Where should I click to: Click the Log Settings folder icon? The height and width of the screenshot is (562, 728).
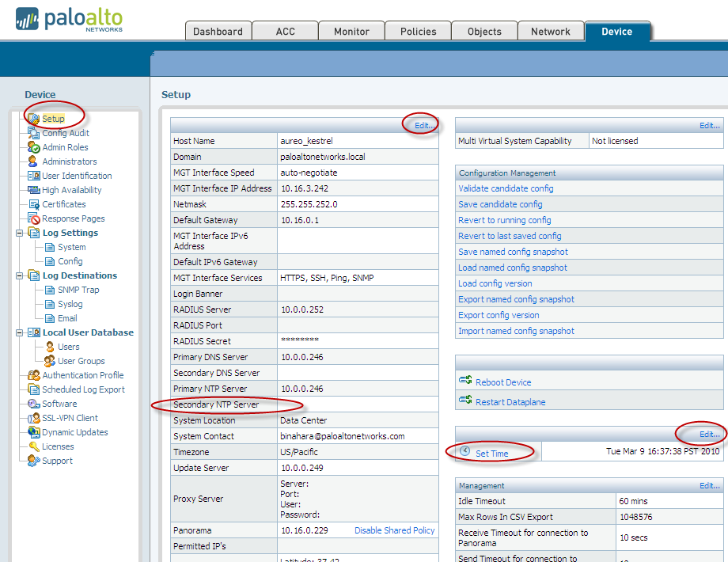(x=34, y=233)
